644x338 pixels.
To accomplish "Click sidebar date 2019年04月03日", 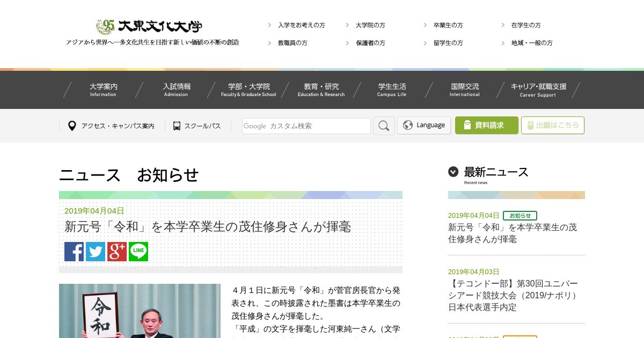I will click(x=474, y=272).
